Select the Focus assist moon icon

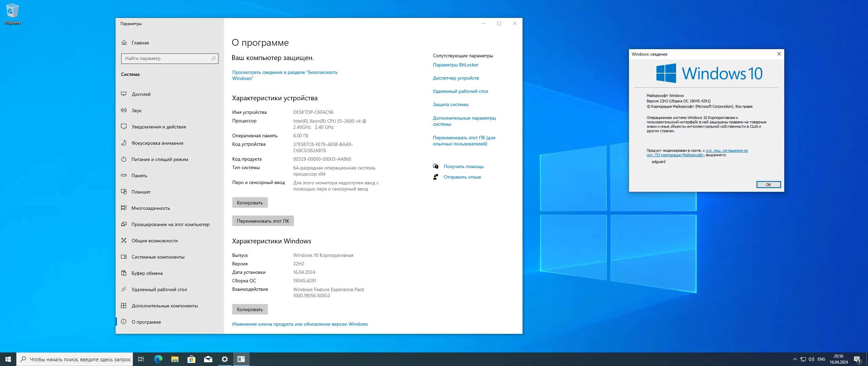[x=124, y=143]
